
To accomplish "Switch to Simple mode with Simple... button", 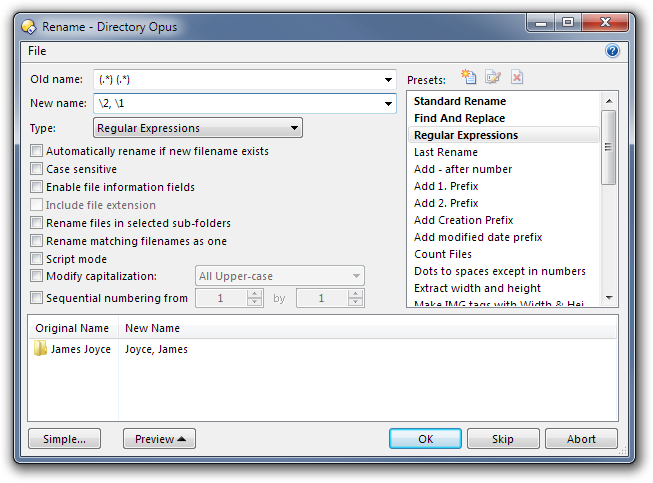I will coord(65,439).
